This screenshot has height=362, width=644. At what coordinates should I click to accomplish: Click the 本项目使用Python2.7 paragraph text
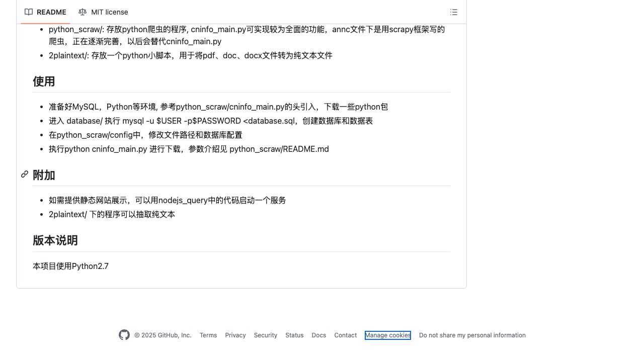coord(70,266)
